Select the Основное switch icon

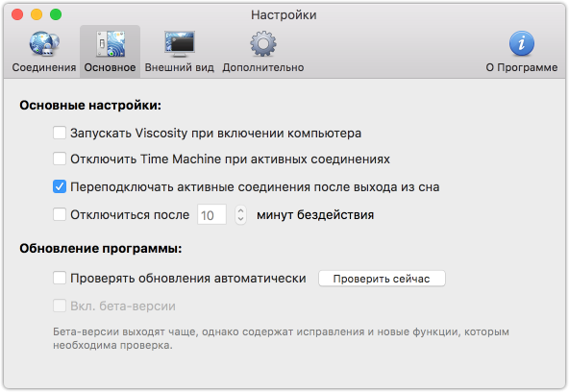coord(111,44)
